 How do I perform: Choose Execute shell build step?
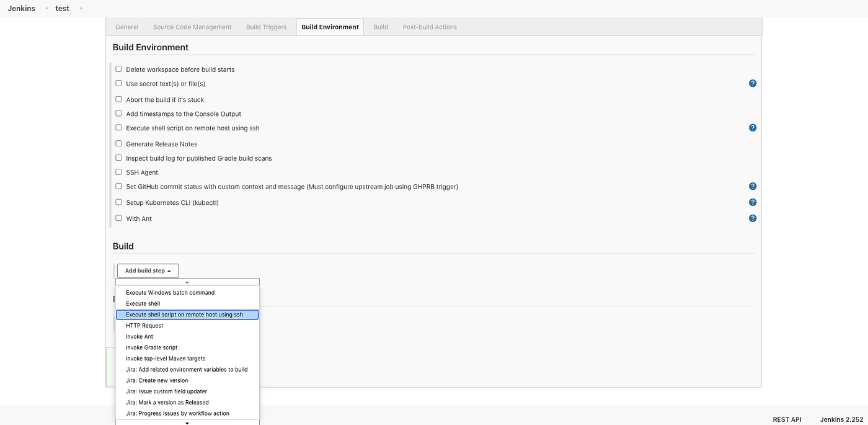point(187,303)
